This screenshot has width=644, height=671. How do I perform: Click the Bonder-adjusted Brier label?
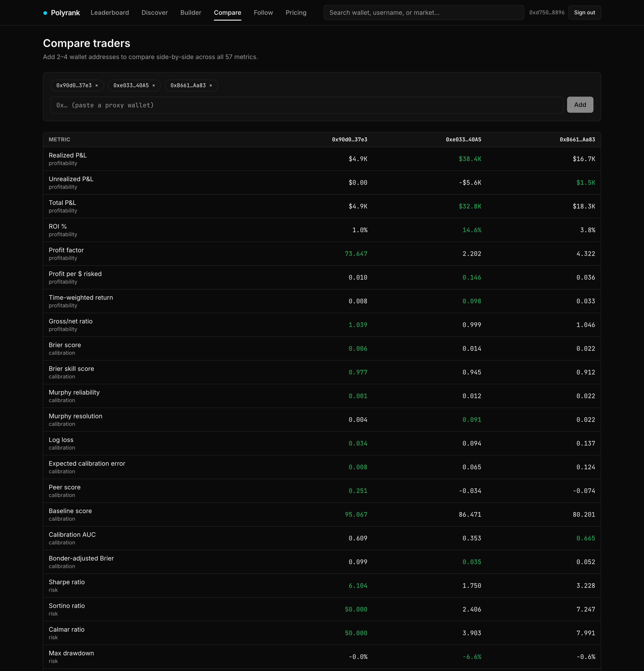tap(81, 558)
